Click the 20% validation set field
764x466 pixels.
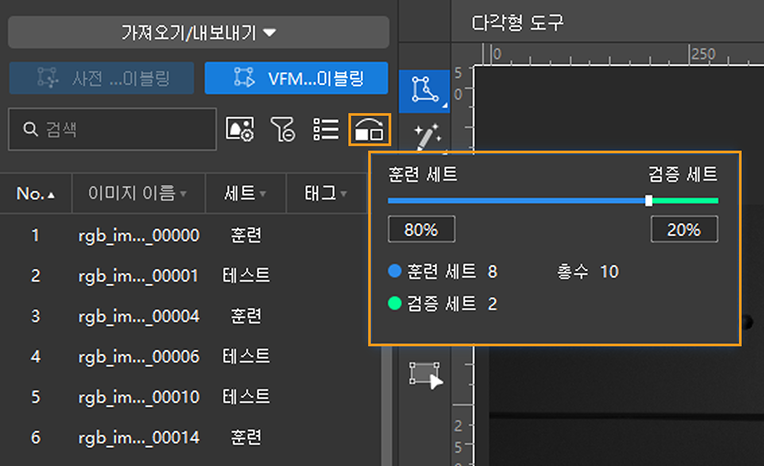684,229
